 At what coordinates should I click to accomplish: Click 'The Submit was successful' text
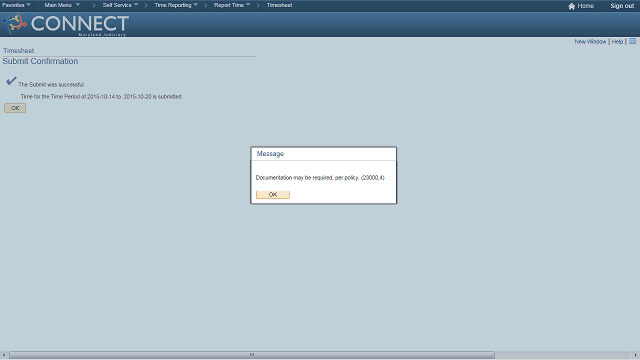[x=51, y=84]
